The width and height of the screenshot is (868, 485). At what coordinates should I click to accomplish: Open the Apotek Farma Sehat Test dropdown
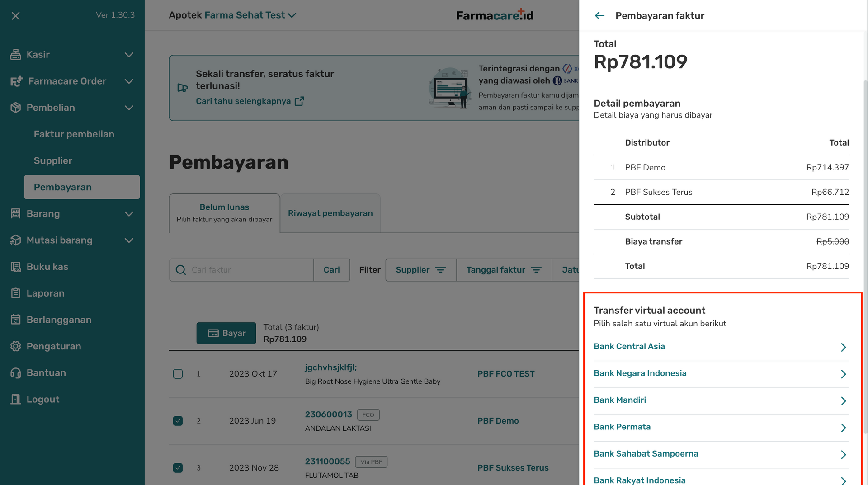(232, 15)
